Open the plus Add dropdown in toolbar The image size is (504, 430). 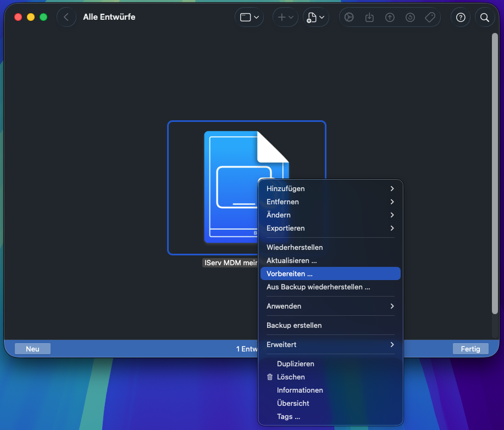(285, 17)
